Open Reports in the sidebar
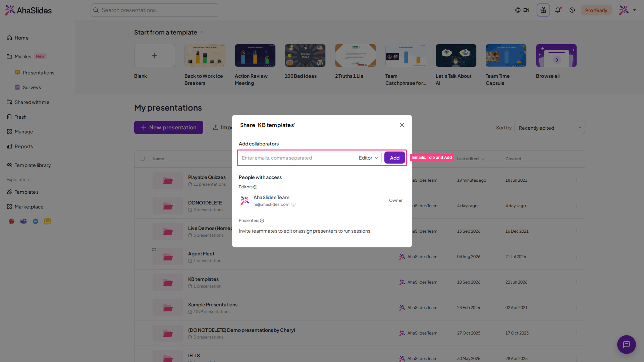 pos(20,146)
